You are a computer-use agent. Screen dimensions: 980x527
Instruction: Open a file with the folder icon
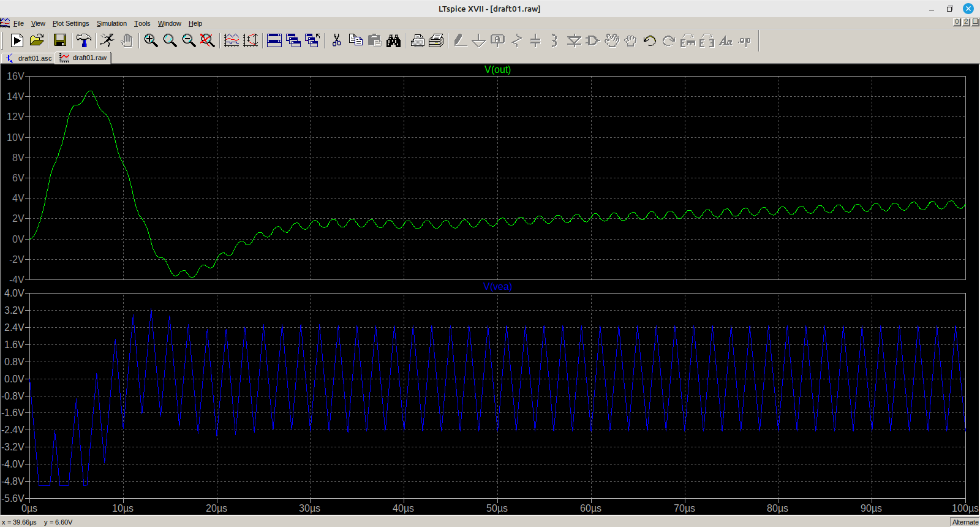(x=37, y=40)
